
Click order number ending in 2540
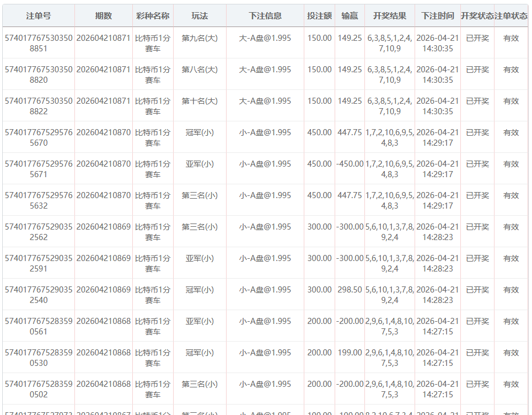pos(38,295)
